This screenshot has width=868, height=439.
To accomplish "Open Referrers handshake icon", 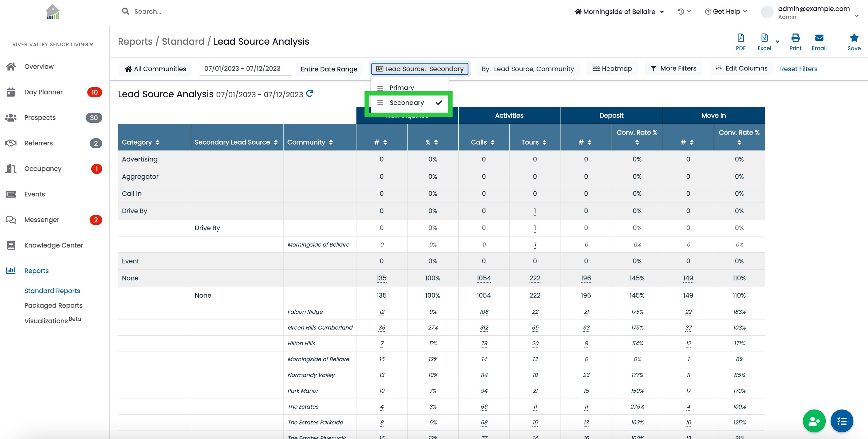I will (11, 143).
